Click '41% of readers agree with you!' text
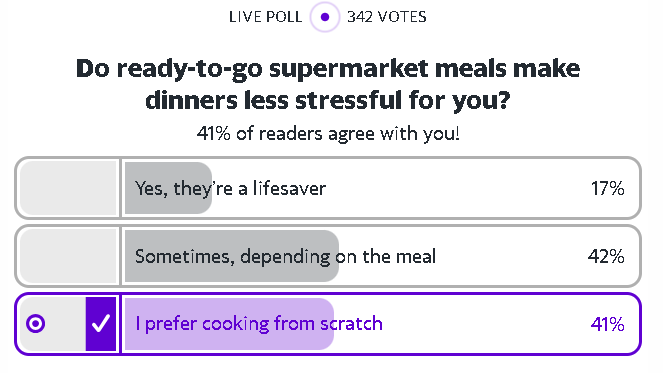 pyautogui.click(x=328, y=134)
